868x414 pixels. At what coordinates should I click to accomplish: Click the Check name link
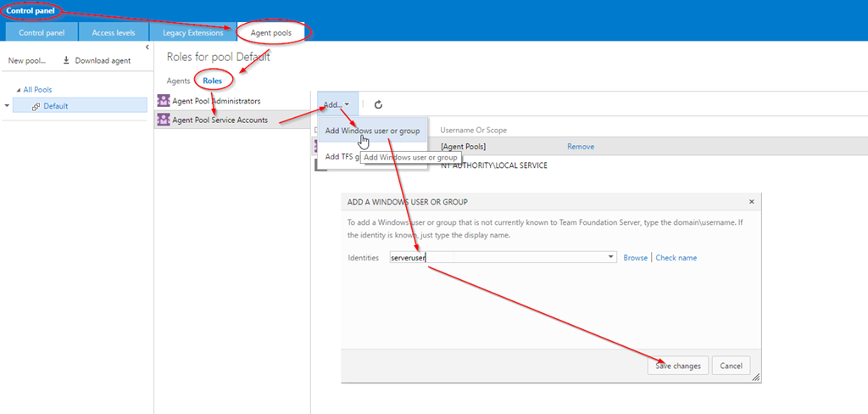(676, 257)
